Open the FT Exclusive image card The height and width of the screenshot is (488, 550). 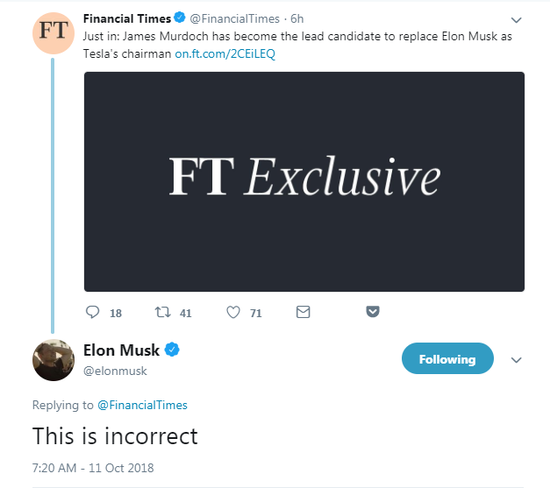[x=304, y=182]
